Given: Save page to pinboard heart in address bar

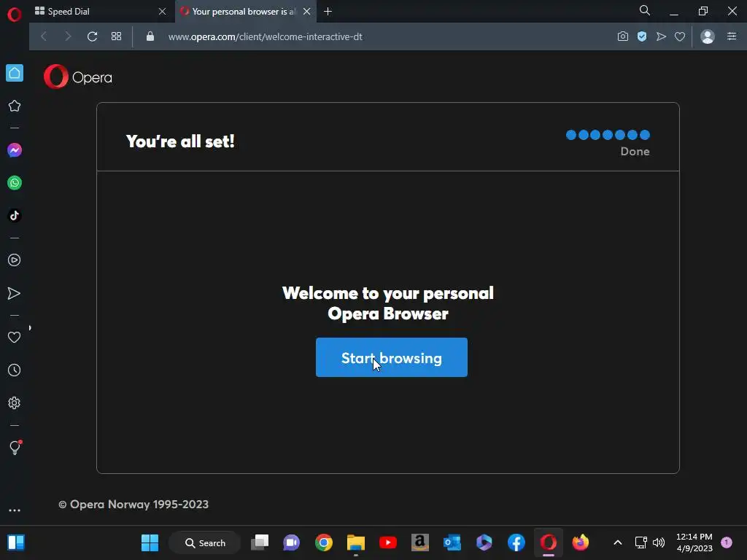Looking at the screenshot, I should click(680, 36).
